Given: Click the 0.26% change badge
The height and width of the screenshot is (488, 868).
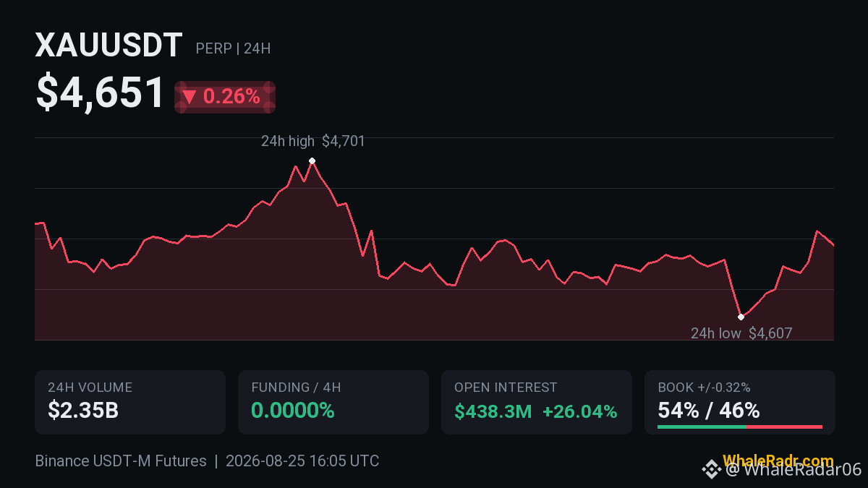Looking at the screenshot, I should (x=225, y=97).
